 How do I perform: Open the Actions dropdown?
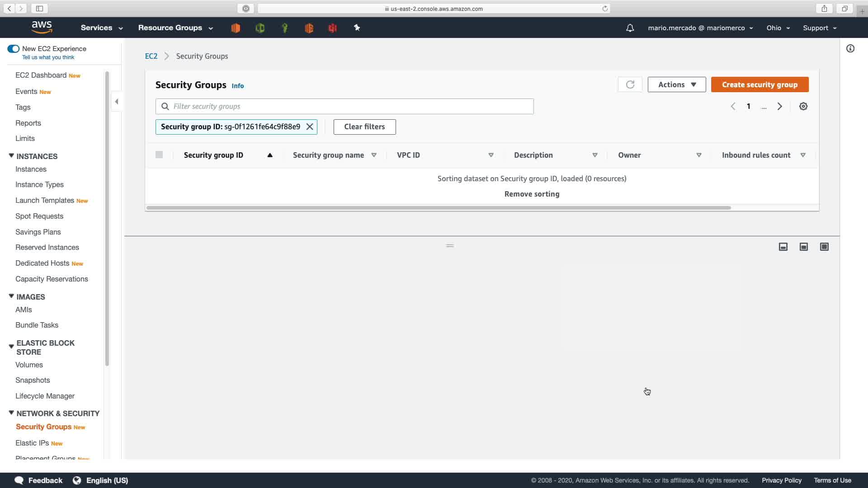(x=676, y=84)
